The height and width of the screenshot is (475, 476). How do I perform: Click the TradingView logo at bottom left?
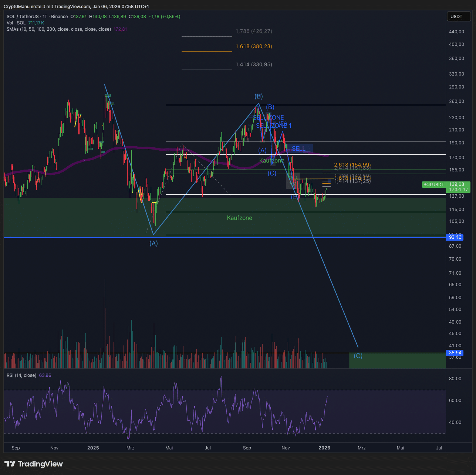pos(34,464)
